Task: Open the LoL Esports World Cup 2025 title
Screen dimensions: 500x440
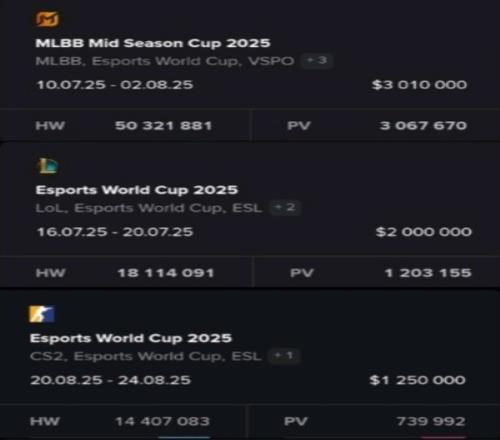Action: pyautogui.click(x=137, y=190)
